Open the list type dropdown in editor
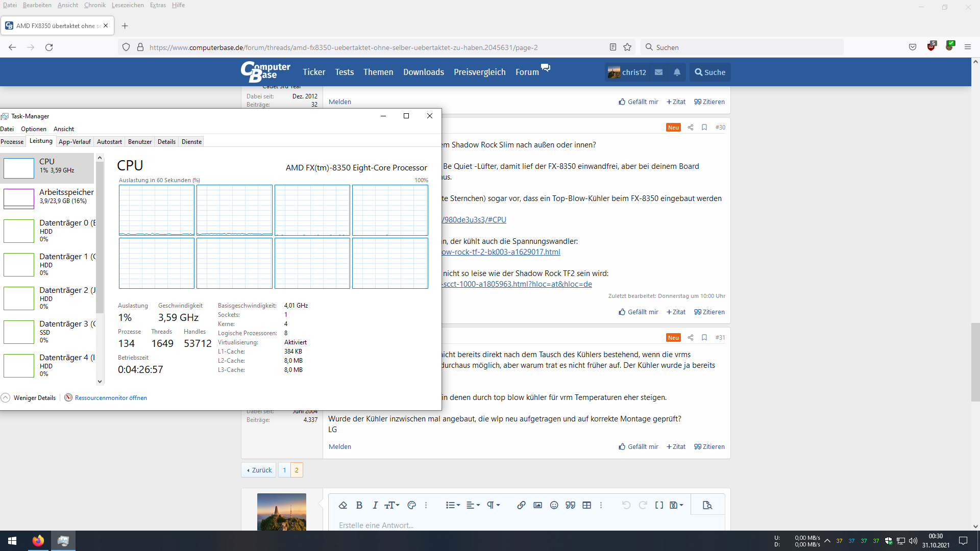Image resolution: width=980 pixels, height=551 pixels. point(453,505)
